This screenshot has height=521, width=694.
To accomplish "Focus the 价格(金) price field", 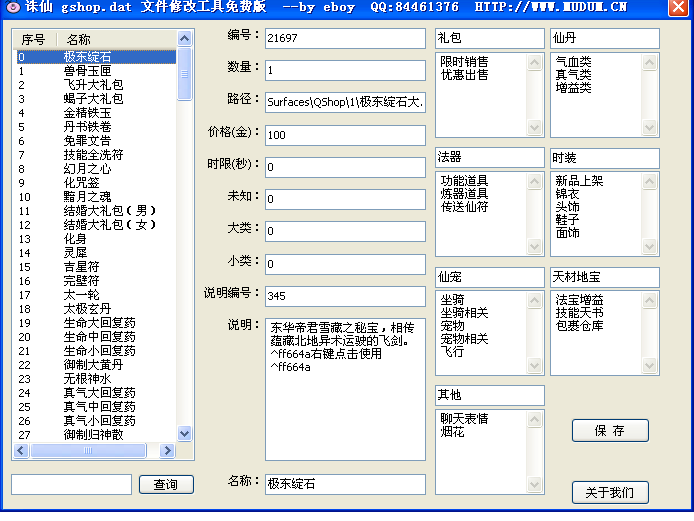I will pyautogui.click(x=344, y=134).
